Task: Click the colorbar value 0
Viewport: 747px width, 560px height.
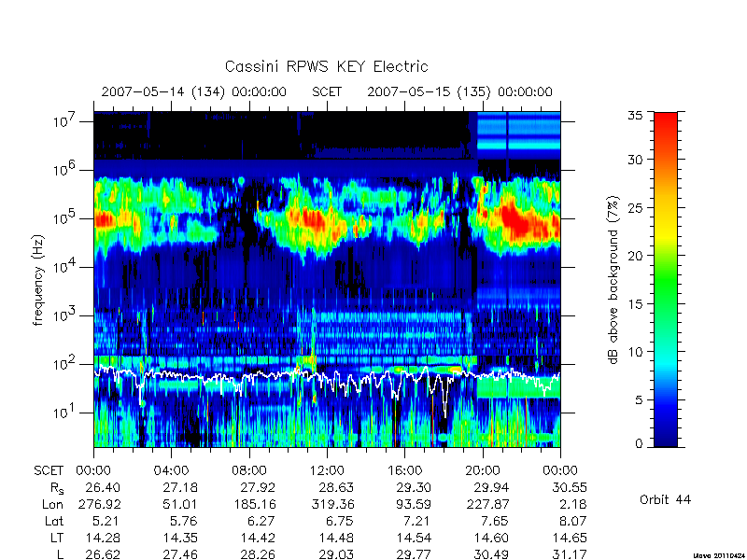Action: 639,444
